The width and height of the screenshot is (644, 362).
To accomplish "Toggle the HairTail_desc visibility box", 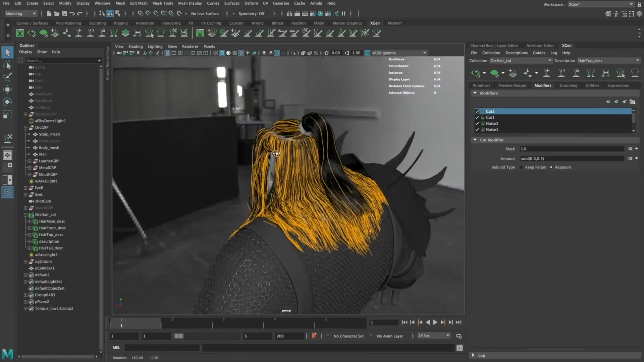I will [30, 248].
